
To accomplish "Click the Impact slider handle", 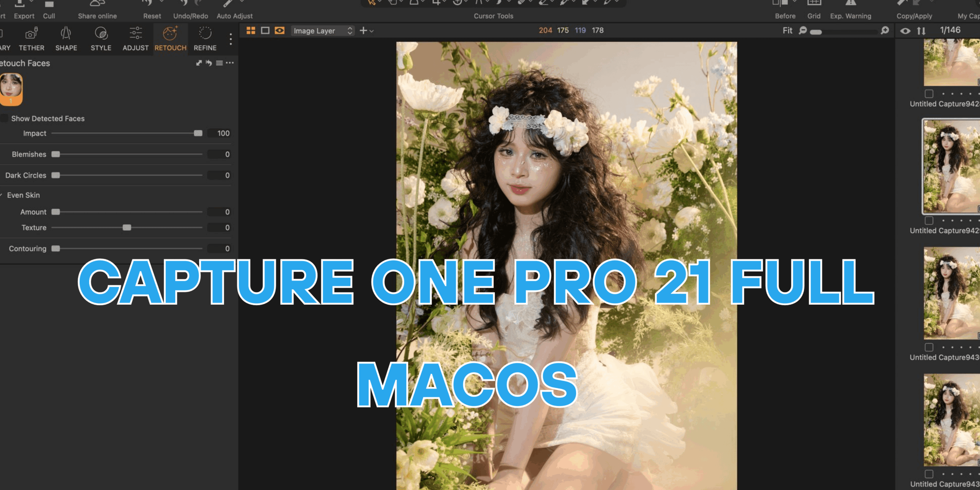I will (198, 133).
